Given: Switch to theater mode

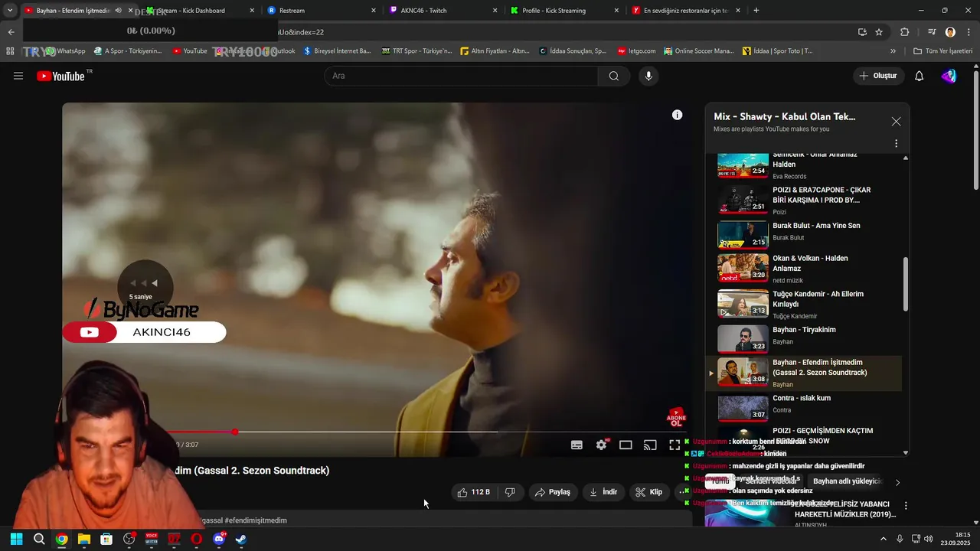Looking at the screenshot, I should (x=626, y=445).
